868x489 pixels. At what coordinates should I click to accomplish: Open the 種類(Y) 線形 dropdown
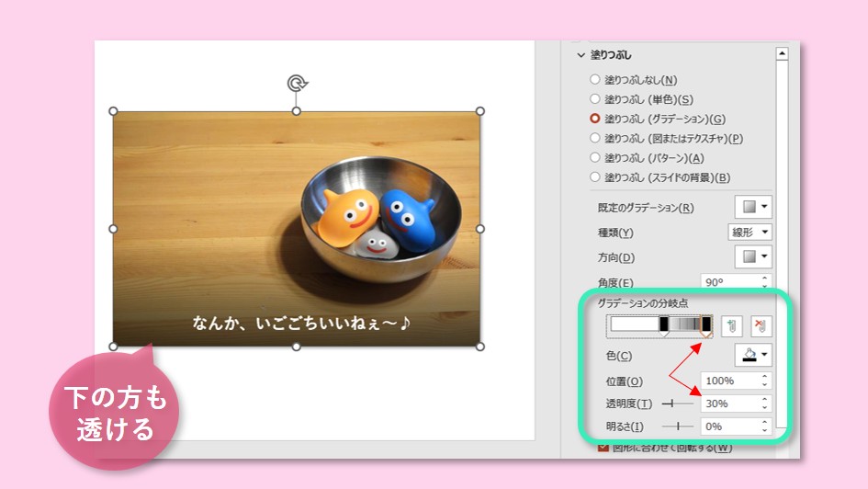click(x=750, y=232)
